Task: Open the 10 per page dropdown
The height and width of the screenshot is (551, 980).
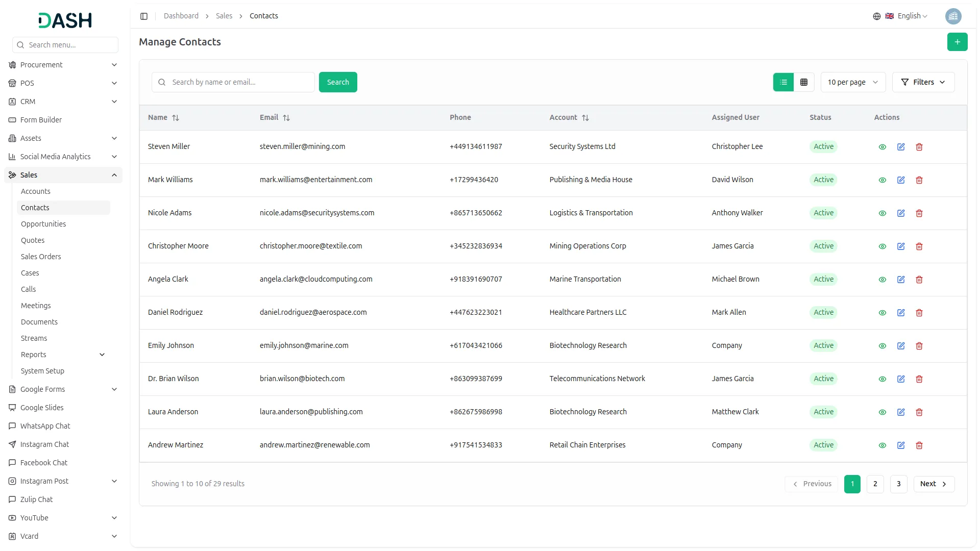Action: [x=852, y=82]
